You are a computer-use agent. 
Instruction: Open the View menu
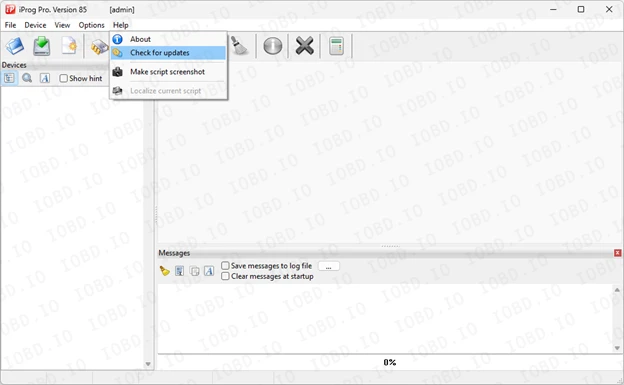(62, 25)
